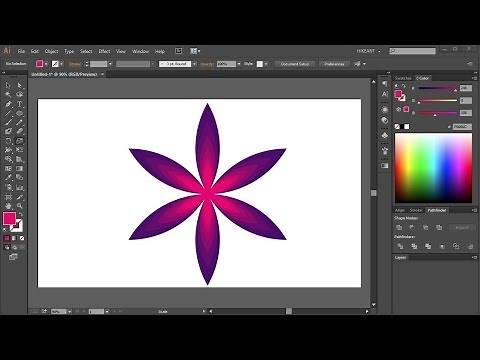This screenshot has height=360, width=480.
Task: Click the Minus Back pathfinder icon
Action: point(470,247)
